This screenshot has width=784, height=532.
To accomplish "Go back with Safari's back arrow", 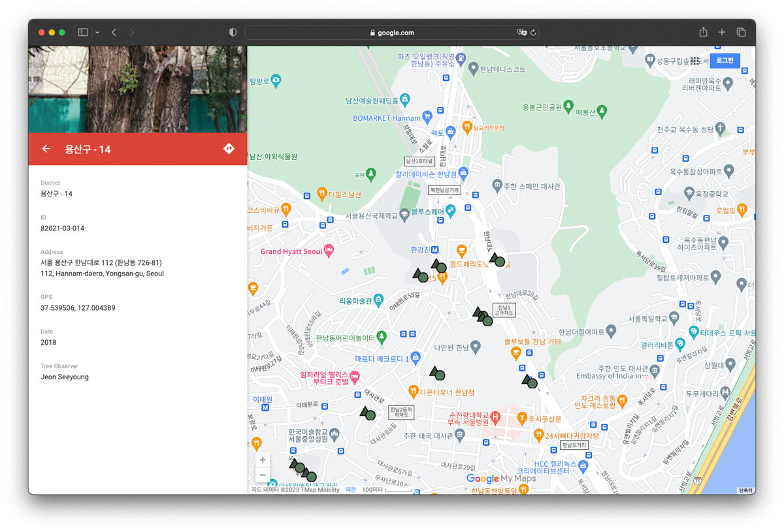I will (x=114, y=32).
